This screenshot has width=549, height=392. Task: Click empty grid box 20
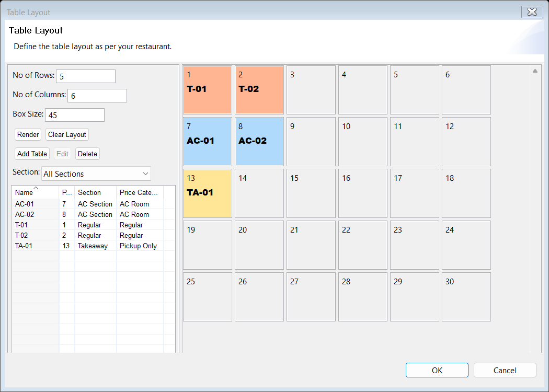[259, 245]
